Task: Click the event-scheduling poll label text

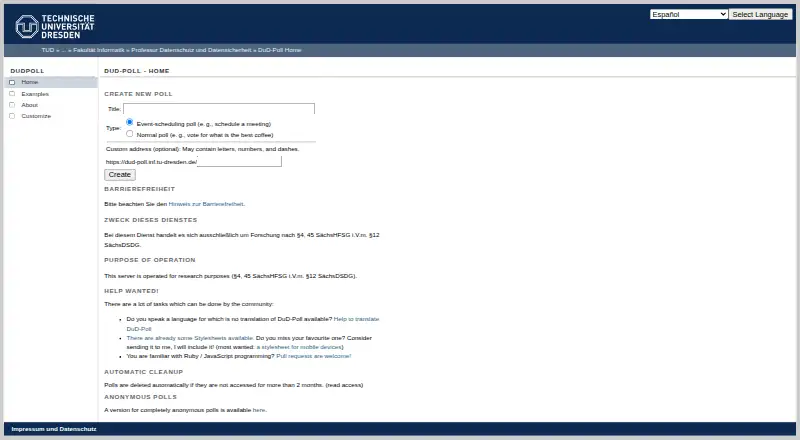Action: 204,124
